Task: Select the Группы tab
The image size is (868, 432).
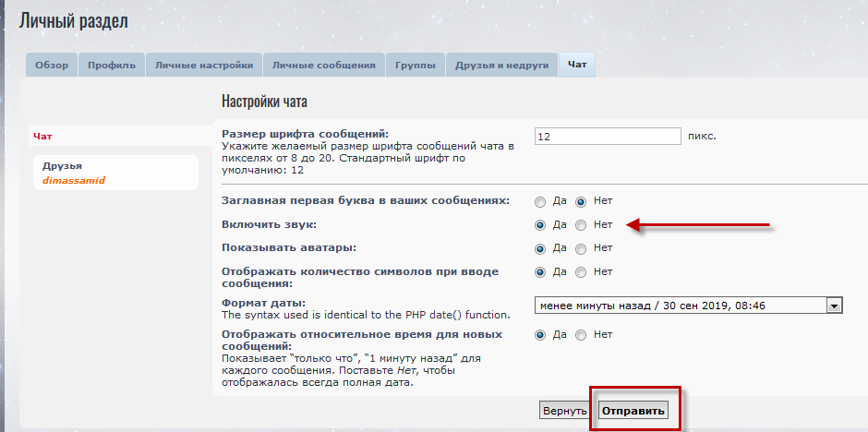Action: click(x=416, y=66)
